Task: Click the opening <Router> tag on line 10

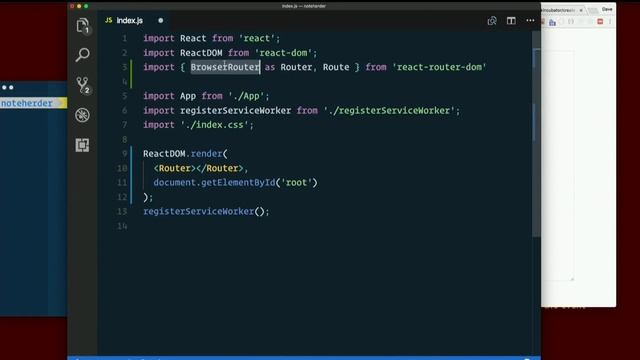Action: pos(175,168)
